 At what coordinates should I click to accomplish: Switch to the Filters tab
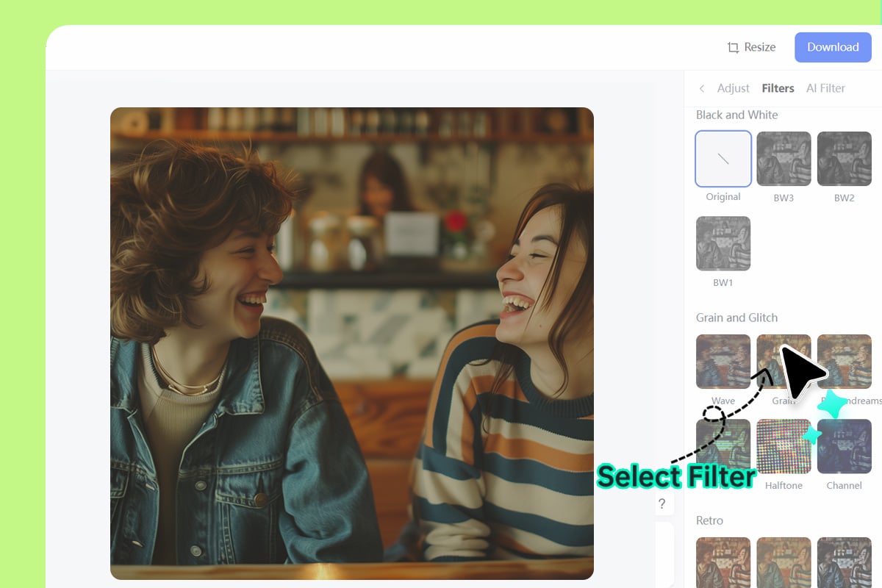point(778,88)
